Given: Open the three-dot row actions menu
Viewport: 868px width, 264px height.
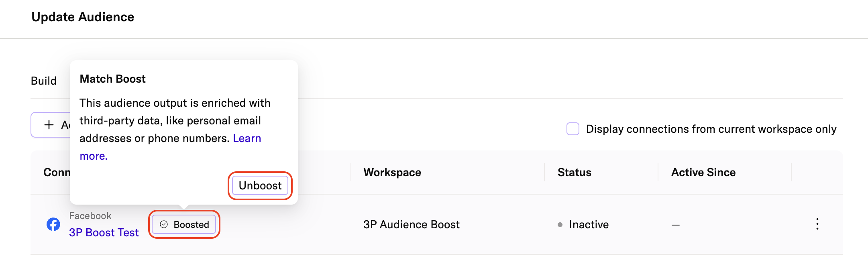Looking at the screenshot, I should [x=817, y=224].
